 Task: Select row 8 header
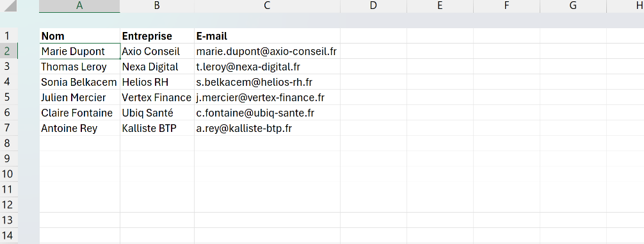click(9, 143)
